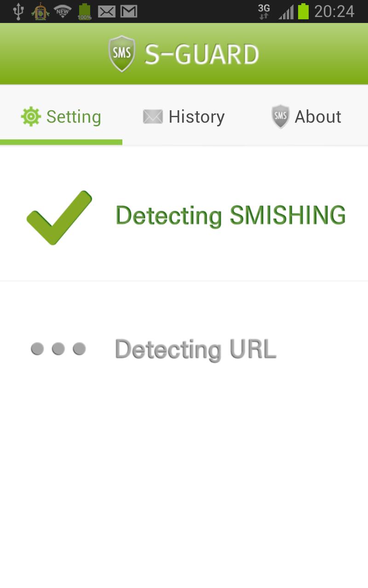
Task: Tap the 3G network indicator
Action: [263, 11]
